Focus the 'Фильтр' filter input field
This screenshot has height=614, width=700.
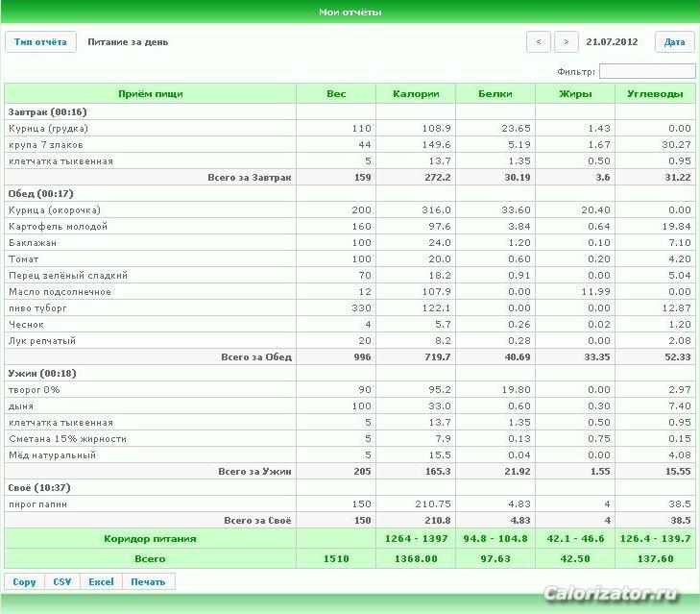(x=647, y=71)
